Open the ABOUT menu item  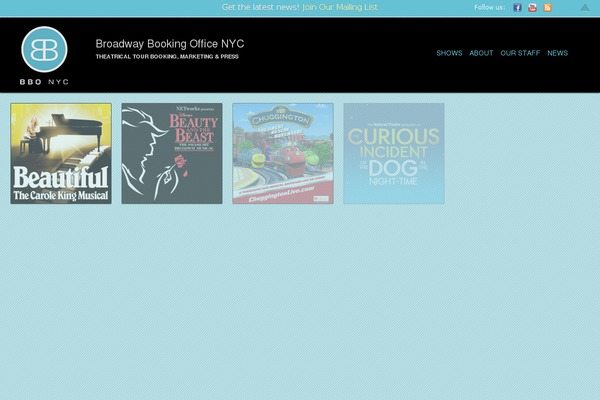pos(481,53)
